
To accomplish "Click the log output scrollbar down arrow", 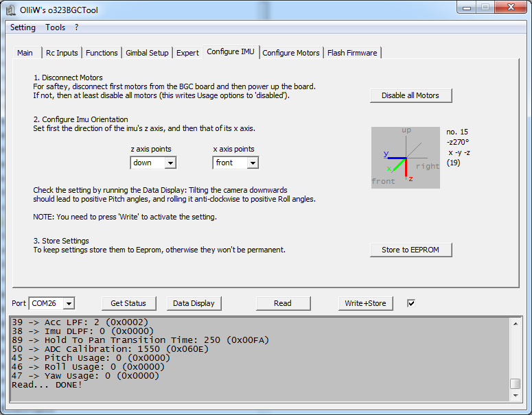I will 515,394.
